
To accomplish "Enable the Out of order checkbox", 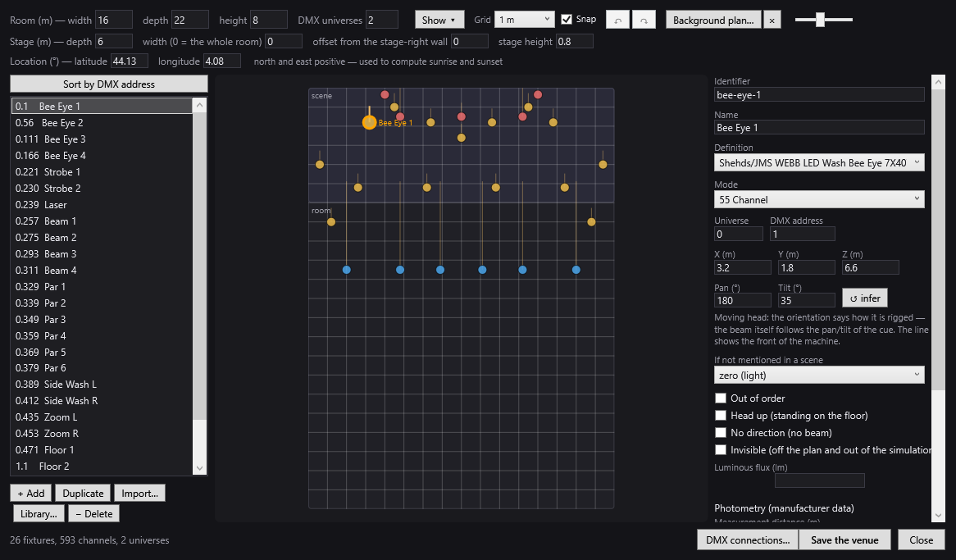I will 721,398.
